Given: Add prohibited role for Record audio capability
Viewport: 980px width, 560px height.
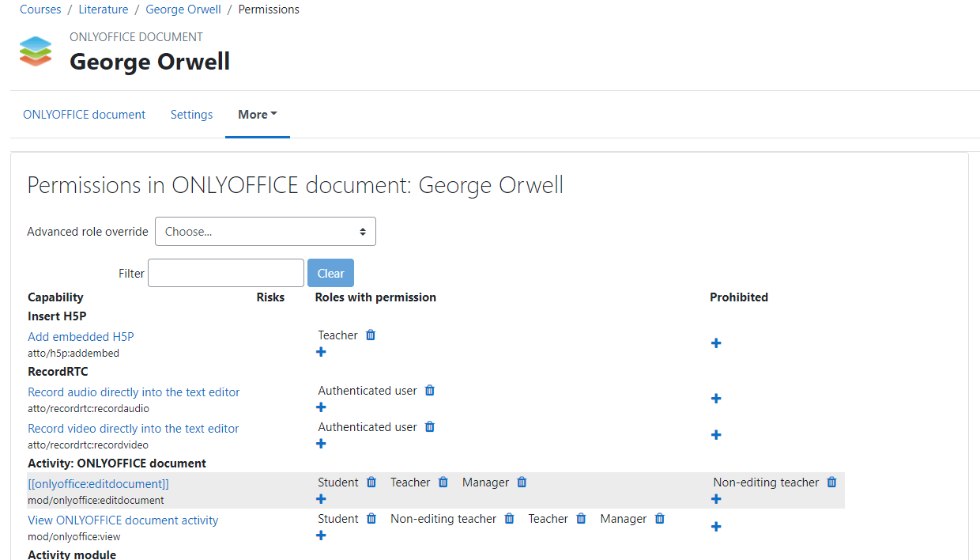Looking at the screenshot, I should point(716,399).
